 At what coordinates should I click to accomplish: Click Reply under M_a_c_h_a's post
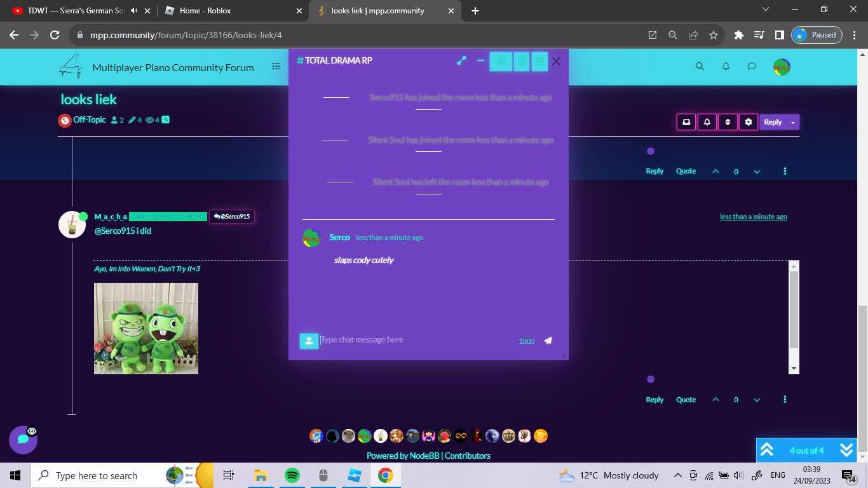pos(654,400)
